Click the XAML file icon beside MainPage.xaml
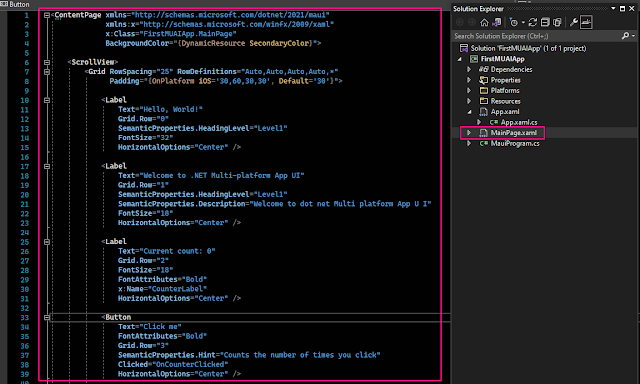Viewport: 640px width, 384px height. (484, 133)
